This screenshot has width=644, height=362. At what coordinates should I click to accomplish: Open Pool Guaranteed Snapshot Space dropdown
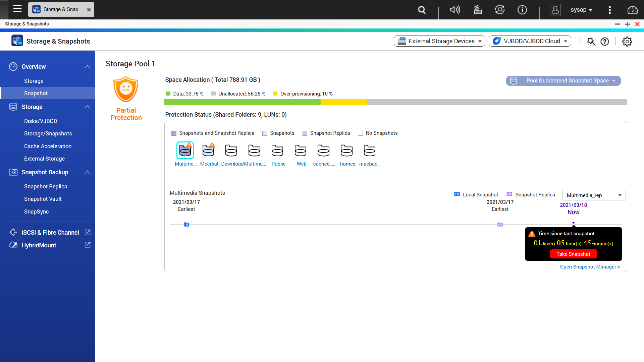point(563,81)
